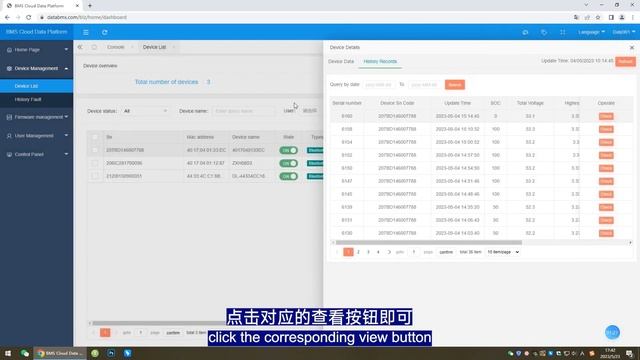
Task: Click the Query by date start field
Action: [379, 85]
